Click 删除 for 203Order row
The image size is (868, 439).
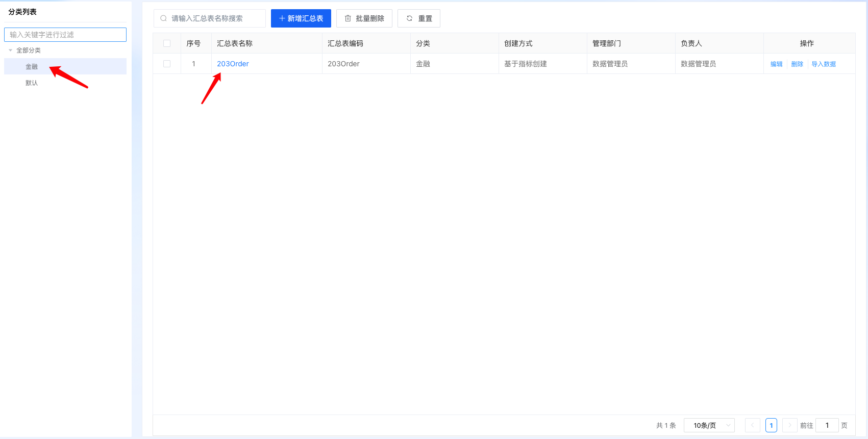(x=797, y=64)
